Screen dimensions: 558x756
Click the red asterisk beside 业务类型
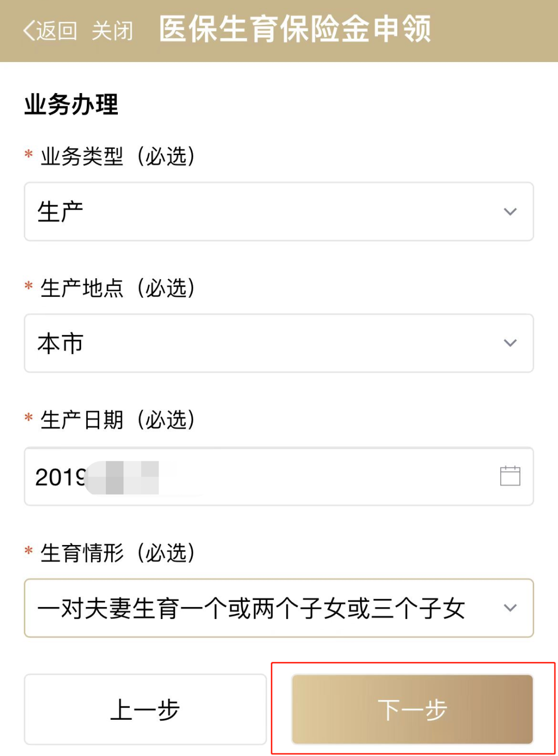click(29, 154)
